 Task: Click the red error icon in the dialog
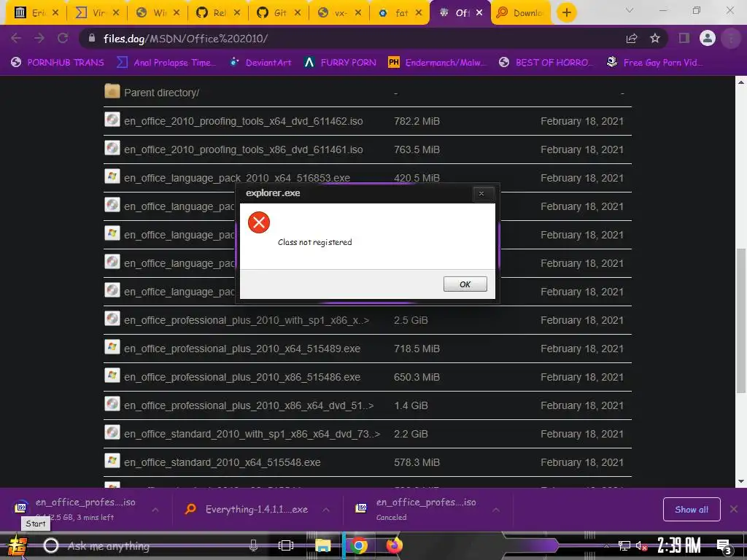point(259,222)
